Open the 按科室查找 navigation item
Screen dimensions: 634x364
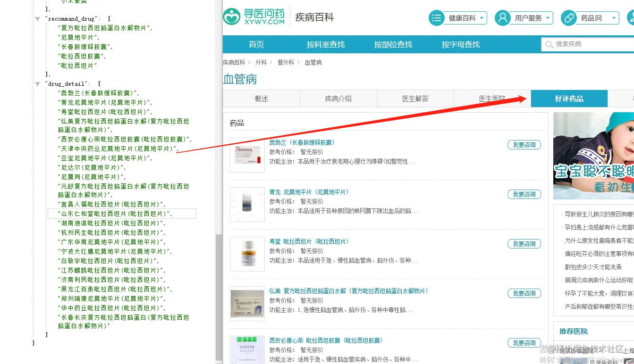tap(326, 44)
